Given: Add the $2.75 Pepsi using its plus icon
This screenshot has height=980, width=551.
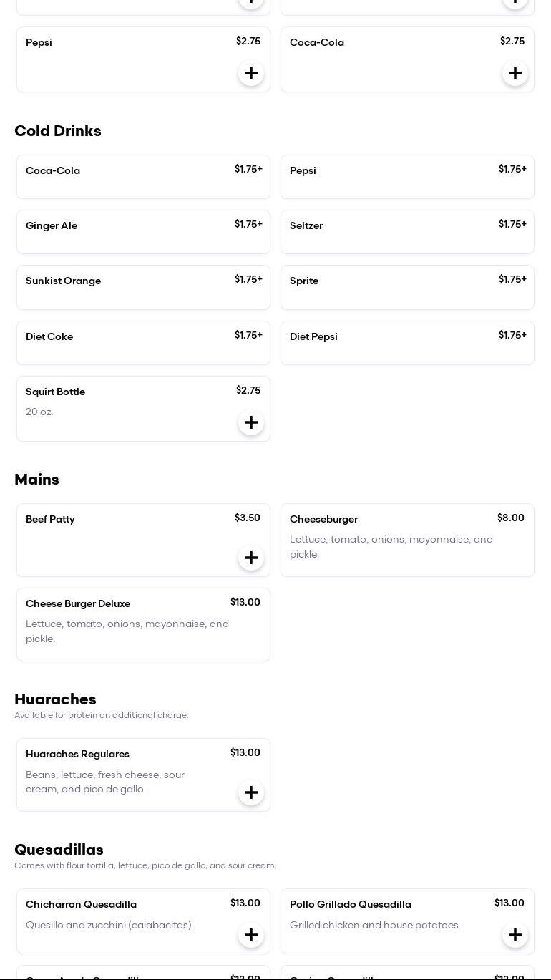Looking at the screenshot, I should click(x=251, y=74).
